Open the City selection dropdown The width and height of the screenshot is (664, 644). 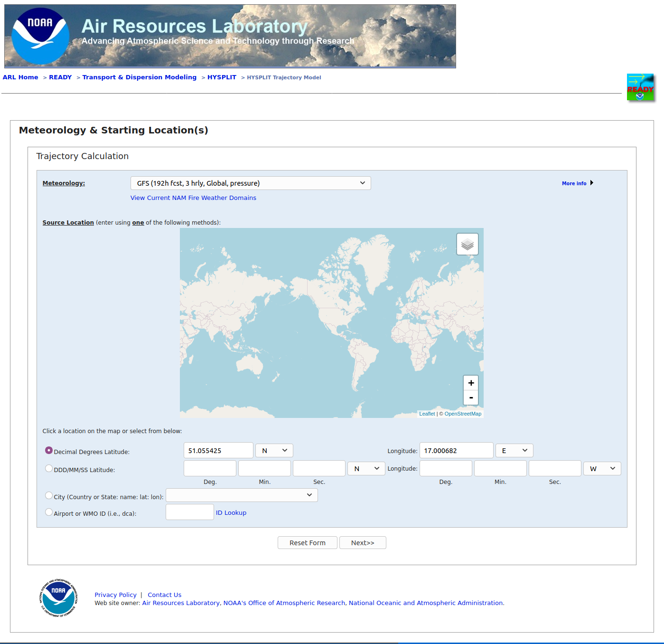[x=242, y=495]
